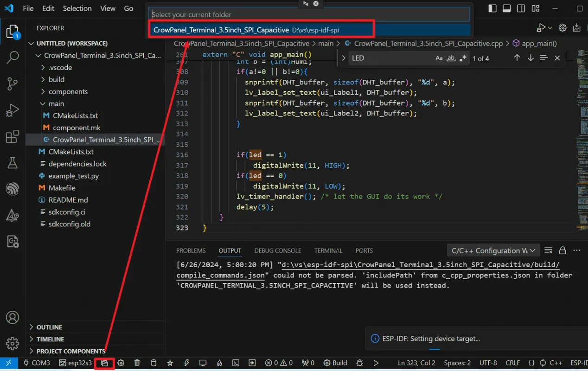Go to previous match arrow
This screenshot has width=588, height=371.
coord(517,58)
